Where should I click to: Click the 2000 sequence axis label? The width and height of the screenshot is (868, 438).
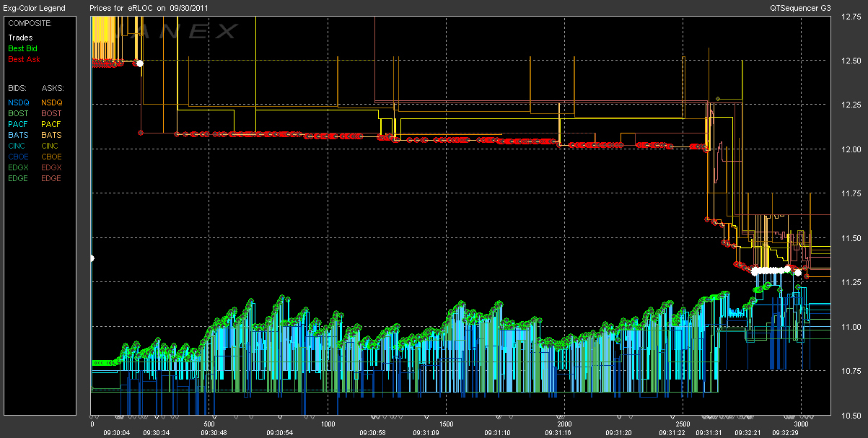tap(565, 424)
